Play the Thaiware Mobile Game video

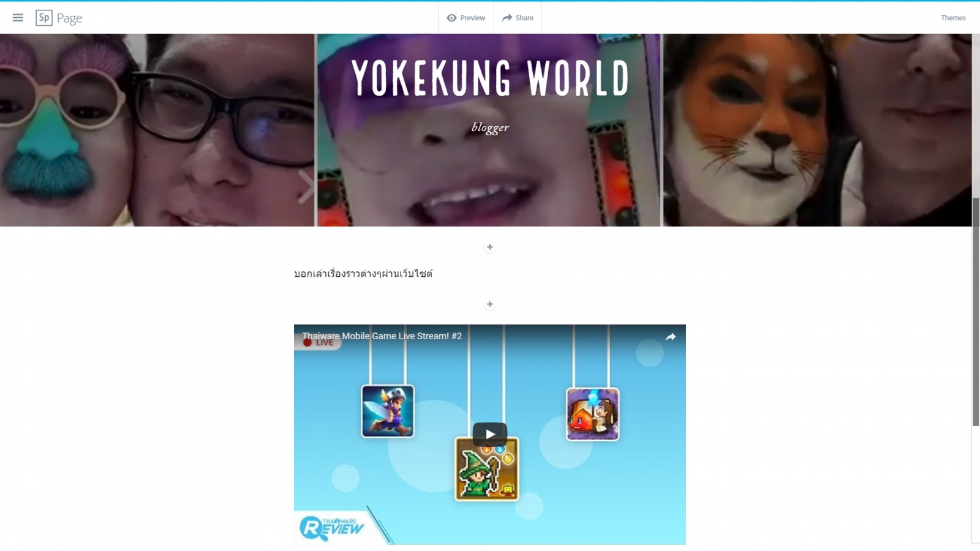tap(490, 434)
